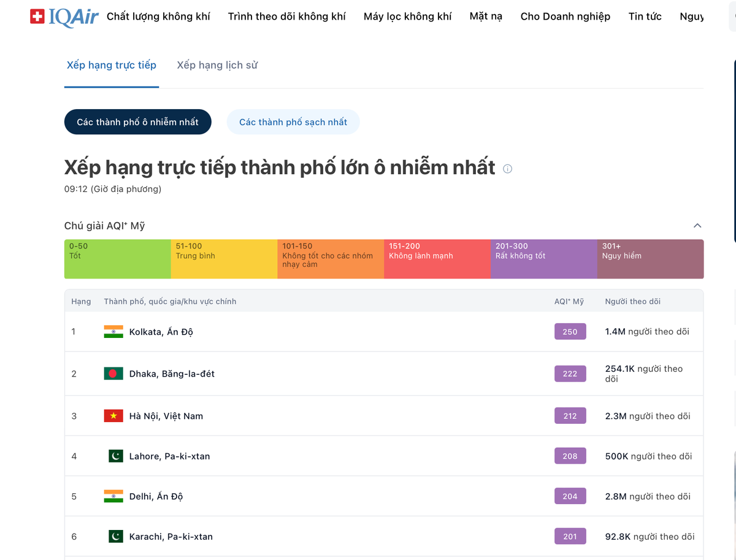This screenshot has height=560, width=736.
Task: Select the 'Các thành phố ô nhiễm nhất' pill
Action: 137,121
